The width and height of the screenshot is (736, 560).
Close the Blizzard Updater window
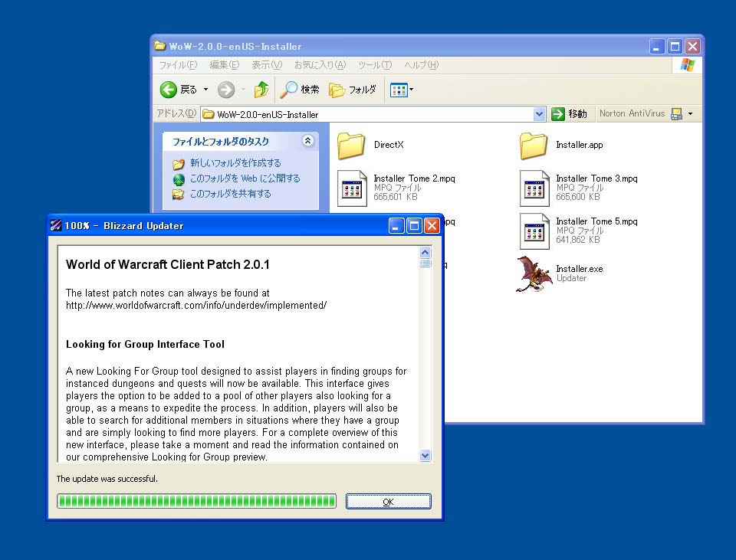click(x=432, y=226)
